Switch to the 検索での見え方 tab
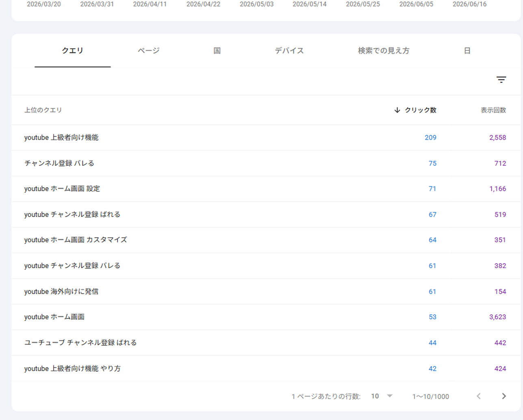The image size is (523, 420). click(x=383, y=51)
